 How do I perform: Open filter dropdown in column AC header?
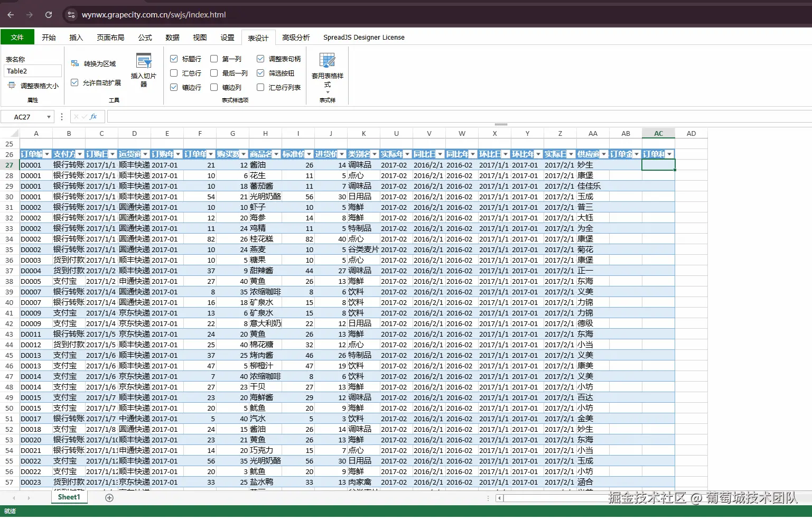[669, 154]
